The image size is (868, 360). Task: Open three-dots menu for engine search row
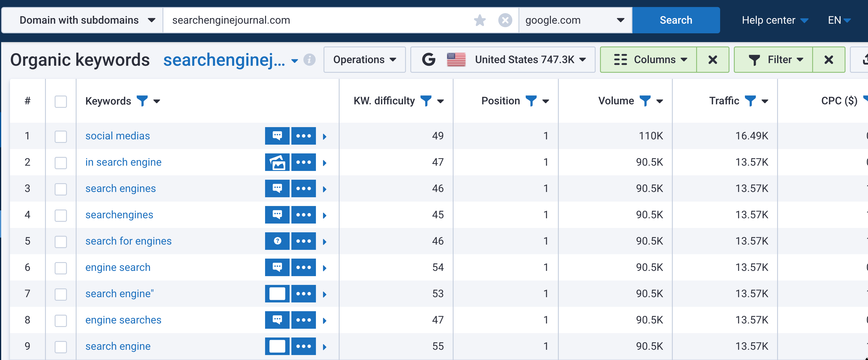click(303, 267)
